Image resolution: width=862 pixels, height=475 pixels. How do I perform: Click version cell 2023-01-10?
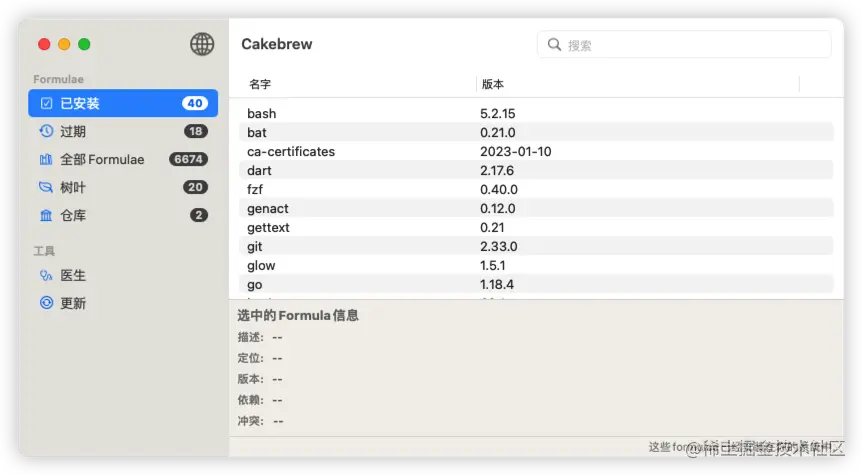pos(516,151)
